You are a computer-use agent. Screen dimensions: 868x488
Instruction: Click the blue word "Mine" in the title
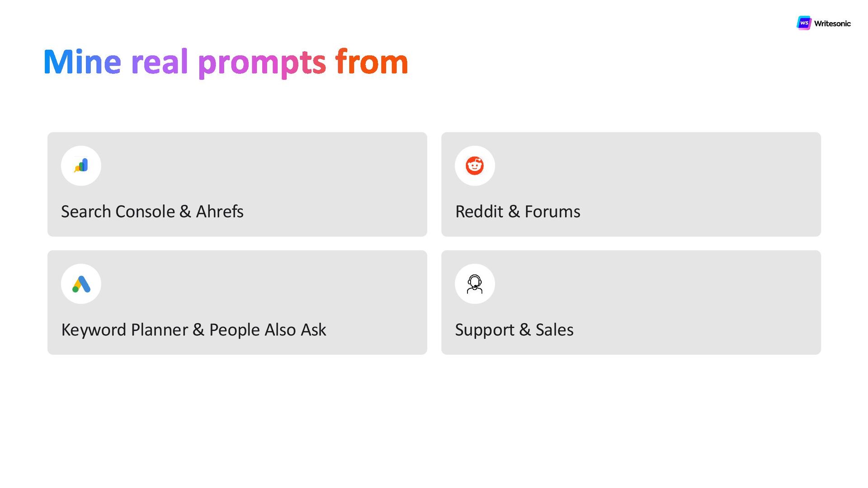[82, 62]
